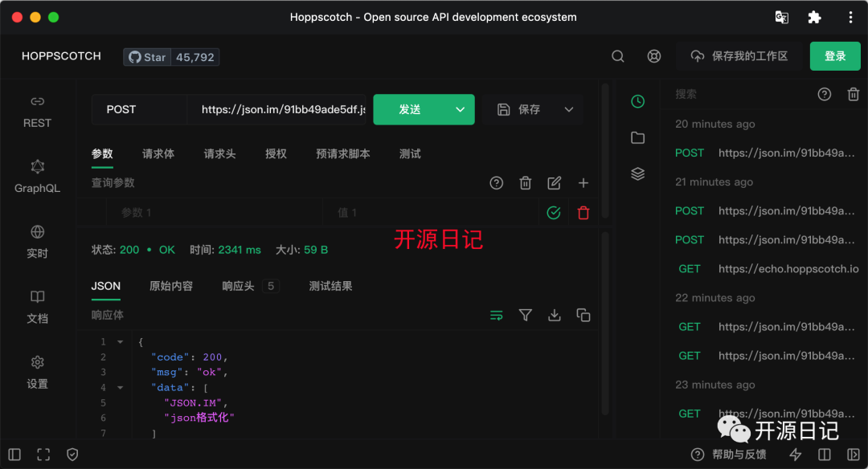868x469 pixels.
Task: Switch layout orientation icon in footer
Action: pyautogui.click(x=825, y=455)
